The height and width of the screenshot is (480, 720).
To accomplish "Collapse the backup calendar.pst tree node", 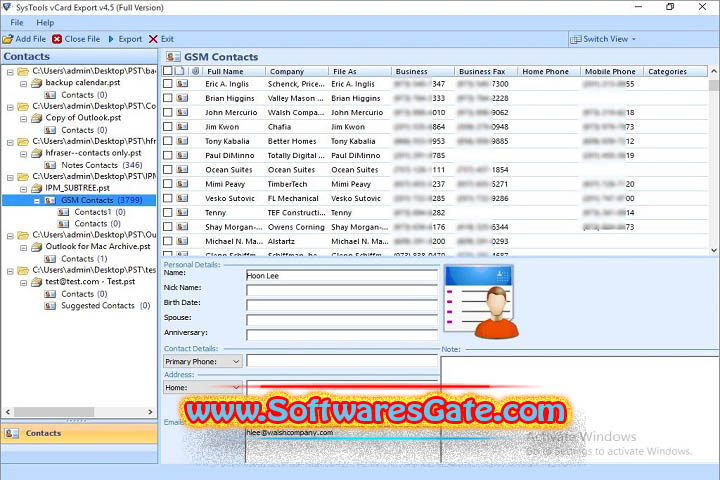I will 23,84.
